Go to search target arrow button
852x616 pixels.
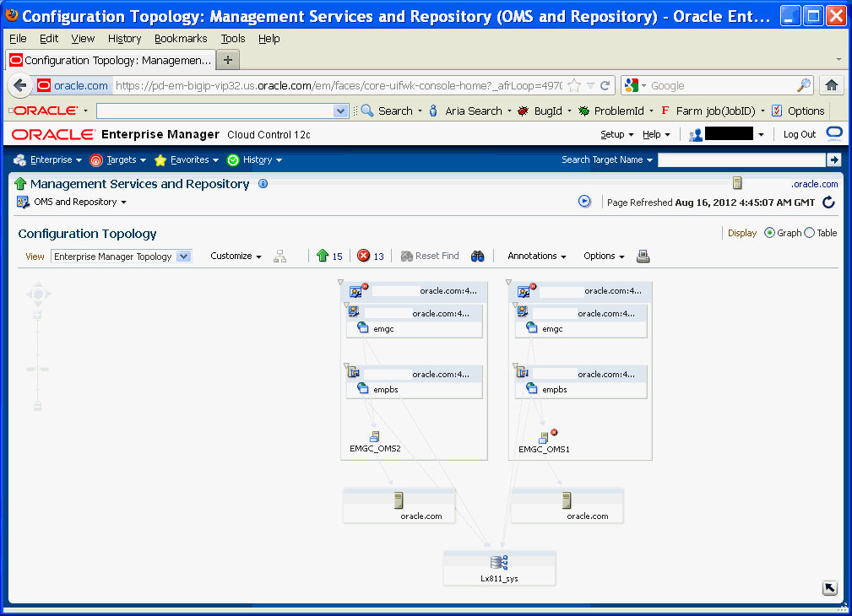(x=833, y=159)
